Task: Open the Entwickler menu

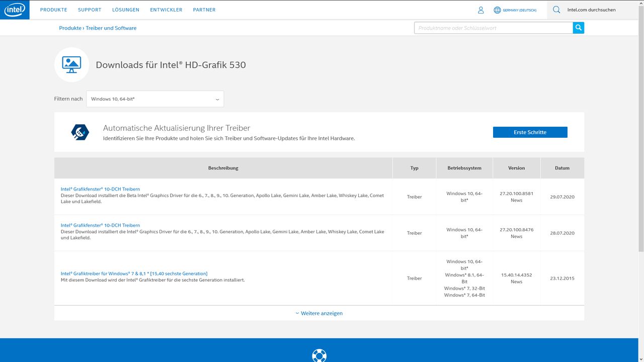Action: click(166, 10)
